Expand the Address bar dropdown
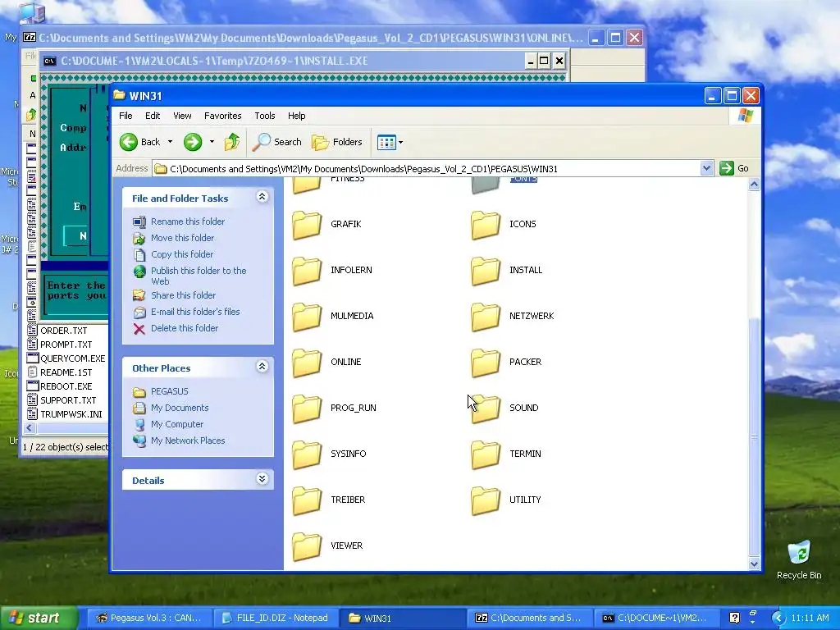840x630 pixels. 706,168
